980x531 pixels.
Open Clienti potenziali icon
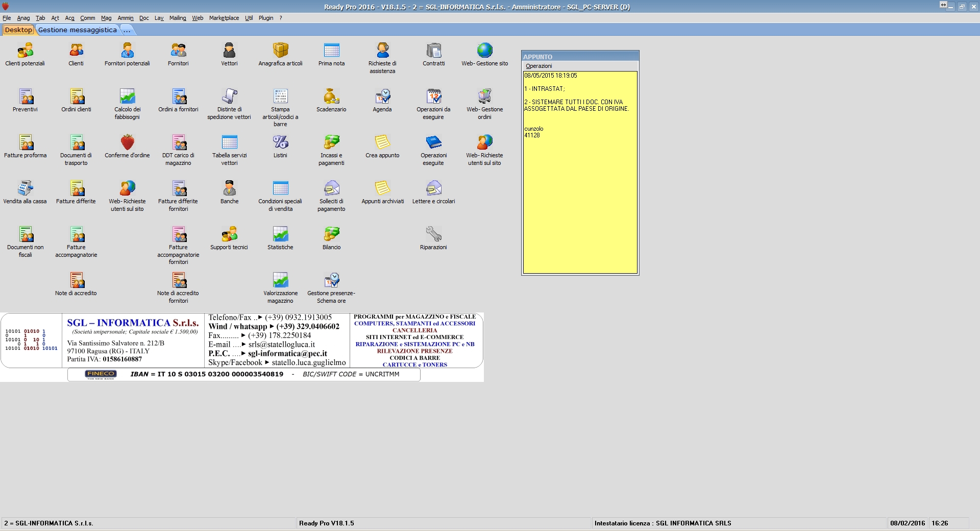tap(25, 51)
